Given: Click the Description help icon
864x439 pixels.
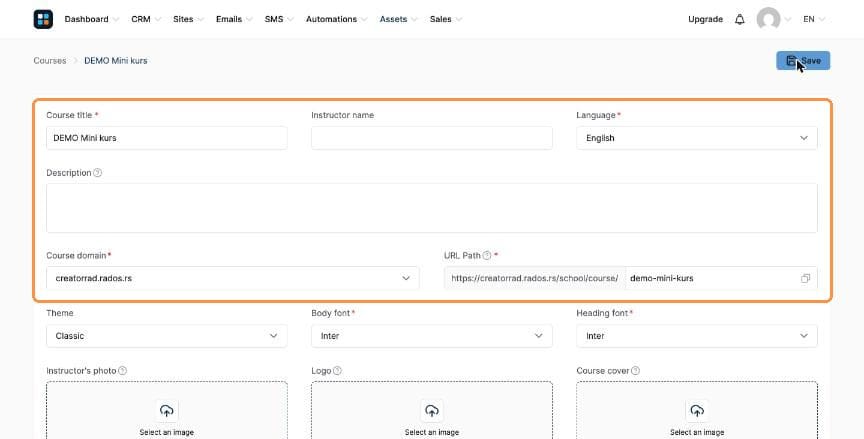Looking at the screenshot, I should coord(98,173).
